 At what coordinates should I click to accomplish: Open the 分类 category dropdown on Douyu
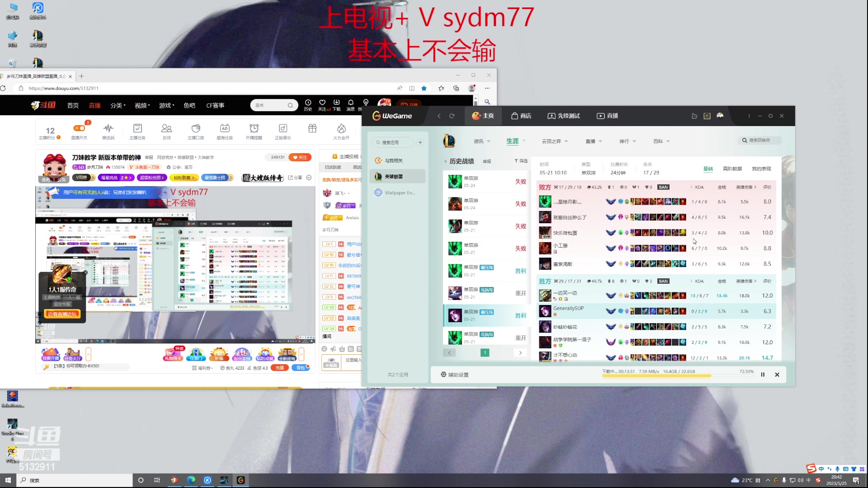pyautogui.click(x=118, y=105)
